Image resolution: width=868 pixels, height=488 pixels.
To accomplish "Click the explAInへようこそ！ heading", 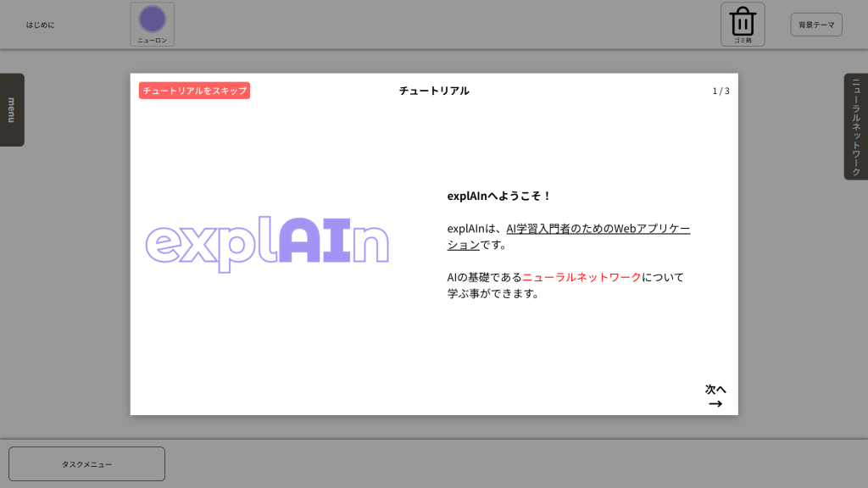I will tap(499, 196).
